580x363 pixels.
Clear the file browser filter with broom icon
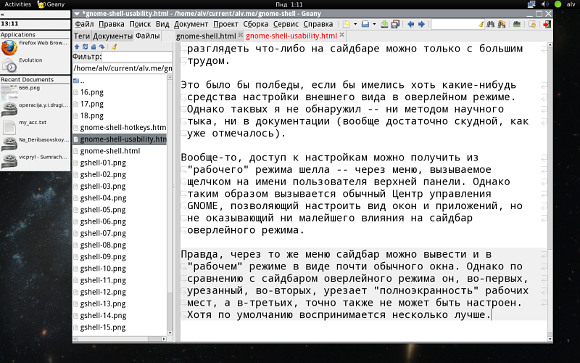coord(114,47)
